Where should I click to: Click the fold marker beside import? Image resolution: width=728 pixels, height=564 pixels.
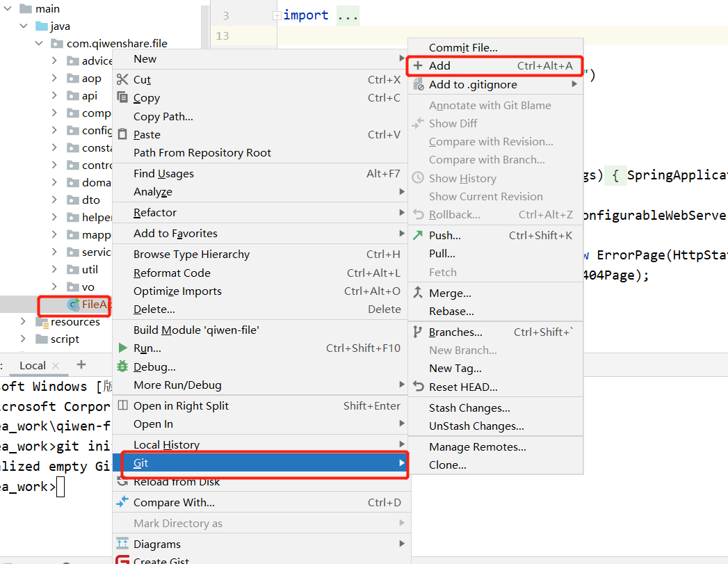coord(277,16)
